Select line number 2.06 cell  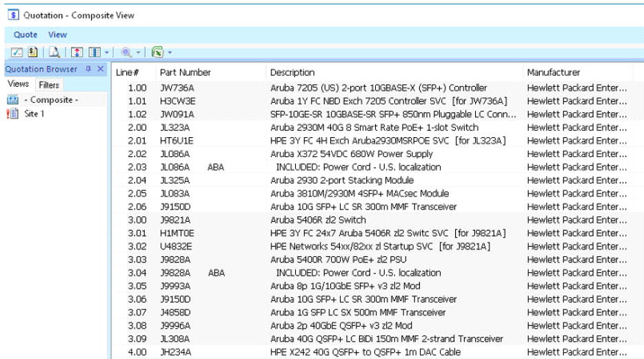point(137,207)
